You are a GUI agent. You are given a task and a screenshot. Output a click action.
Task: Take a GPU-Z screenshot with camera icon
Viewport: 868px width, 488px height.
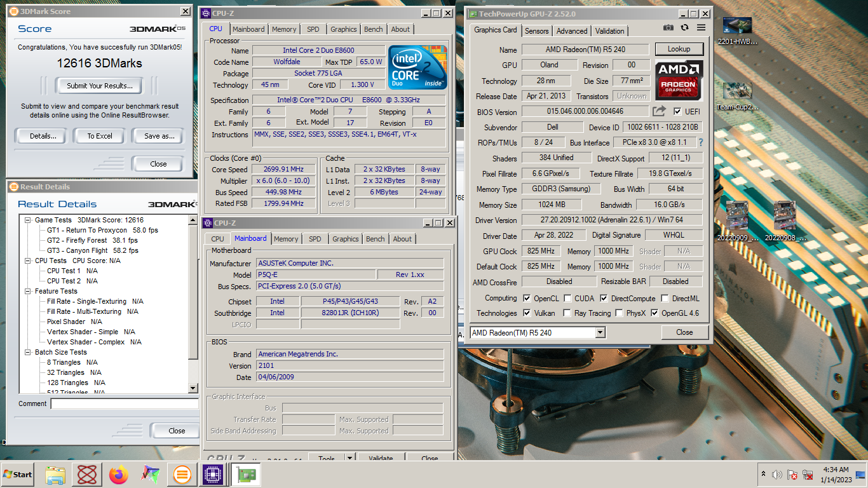pos(668,27)
